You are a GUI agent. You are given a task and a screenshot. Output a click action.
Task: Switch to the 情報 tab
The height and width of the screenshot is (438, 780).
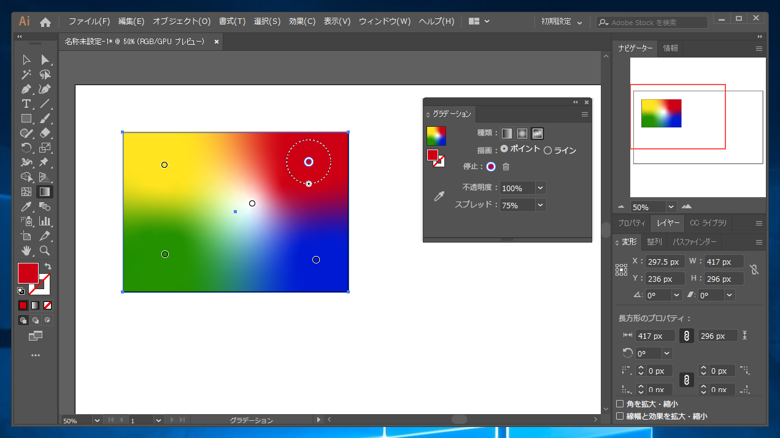[670, 48]
